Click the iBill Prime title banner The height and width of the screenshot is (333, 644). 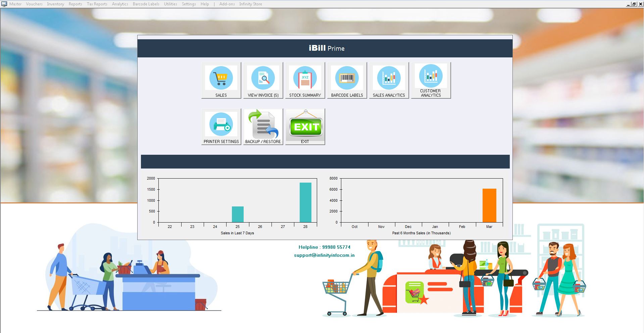point(325,48)
